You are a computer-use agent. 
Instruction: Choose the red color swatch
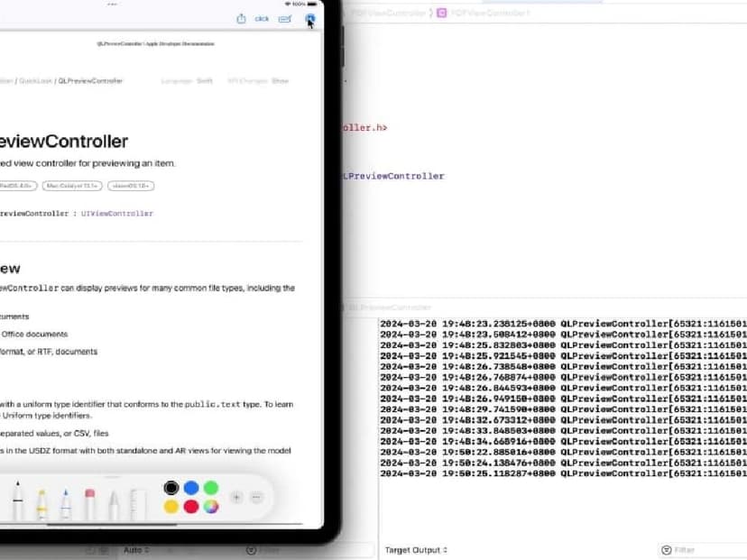191,507
